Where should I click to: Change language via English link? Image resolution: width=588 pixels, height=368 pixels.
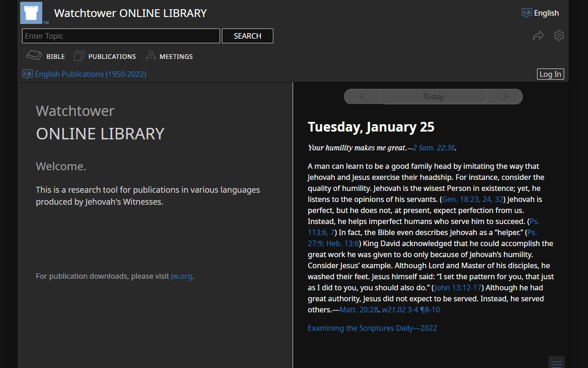click(x=546, y=13)
